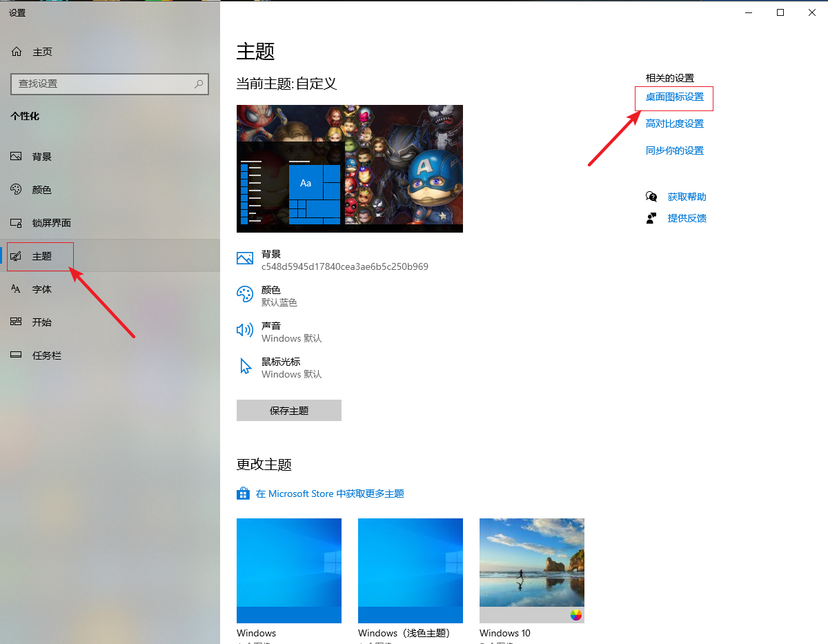Click 在 Microsoft Store 中获取更多主题
This screenshot has height=644, width=828.
(329, 494)
